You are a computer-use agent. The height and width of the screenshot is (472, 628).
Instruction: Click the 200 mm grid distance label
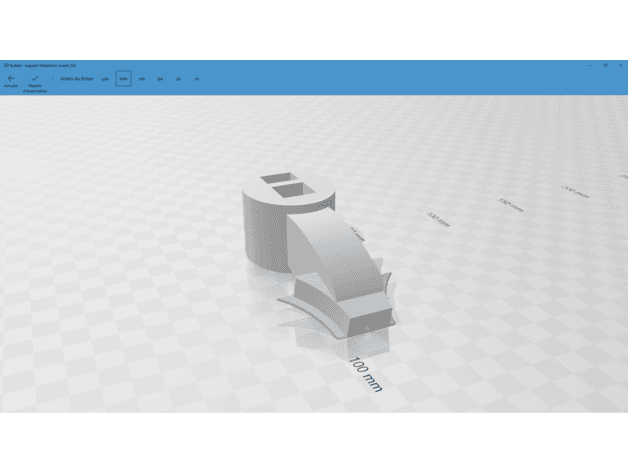[x=576, y=192]
